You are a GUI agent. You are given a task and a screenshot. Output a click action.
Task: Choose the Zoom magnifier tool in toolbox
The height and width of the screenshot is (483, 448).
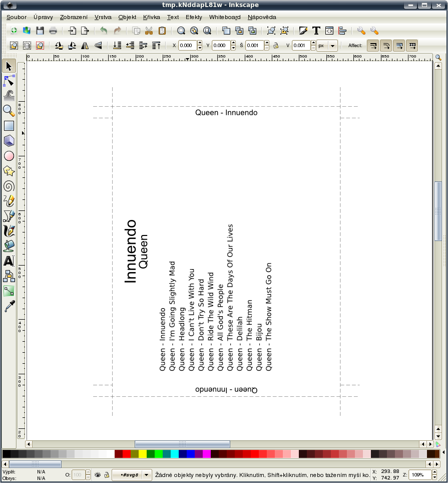click(9, 111)
